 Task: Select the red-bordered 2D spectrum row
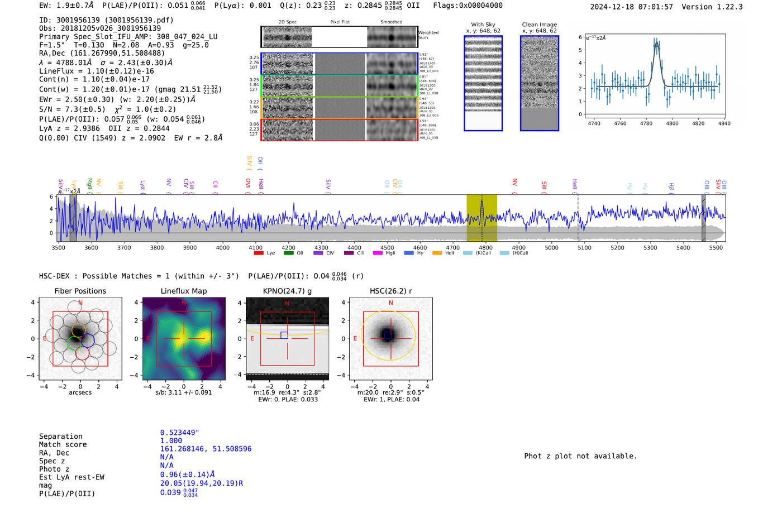click(339, 130)
